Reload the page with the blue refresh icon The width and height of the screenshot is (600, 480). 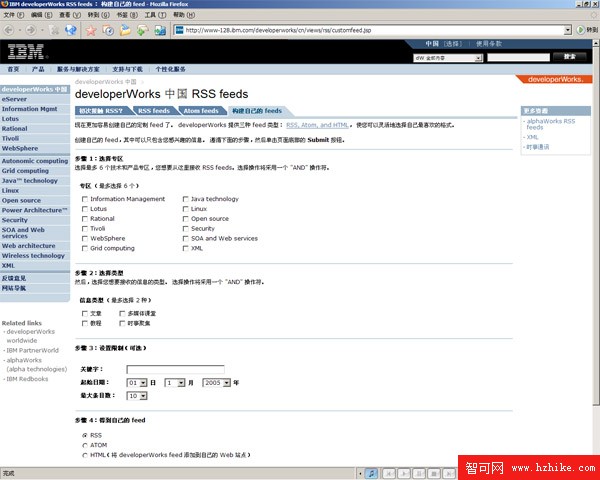click(70, 30)
